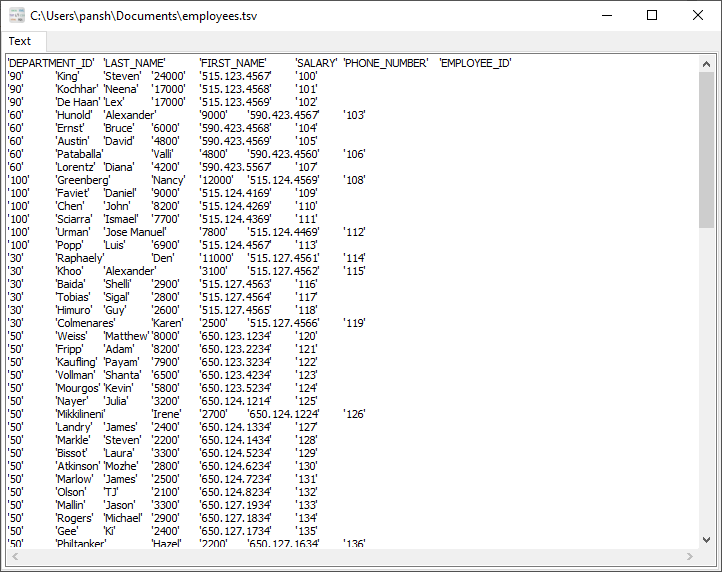
Task: Click the vertical scrollbar thumb
Action: (706, 150)
